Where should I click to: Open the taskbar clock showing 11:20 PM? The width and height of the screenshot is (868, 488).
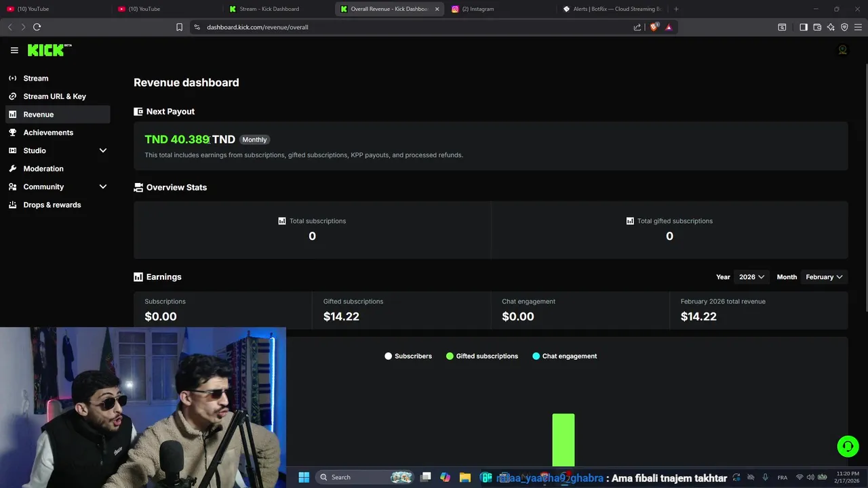pyautogui.click(x=848, y=477)
